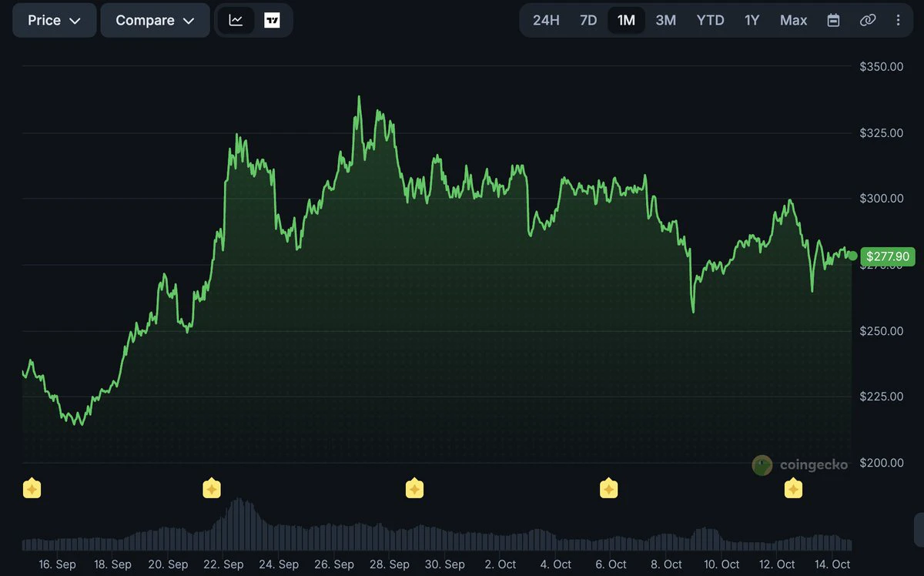Copy the chart link icon
The image size is (924, 576).
coord(868,20)
